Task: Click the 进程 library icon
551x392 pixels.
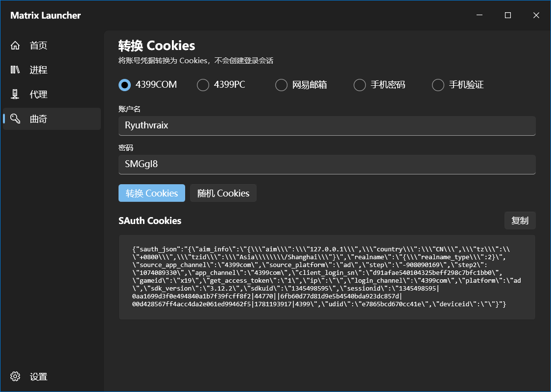Action: [x=15, y=70]
